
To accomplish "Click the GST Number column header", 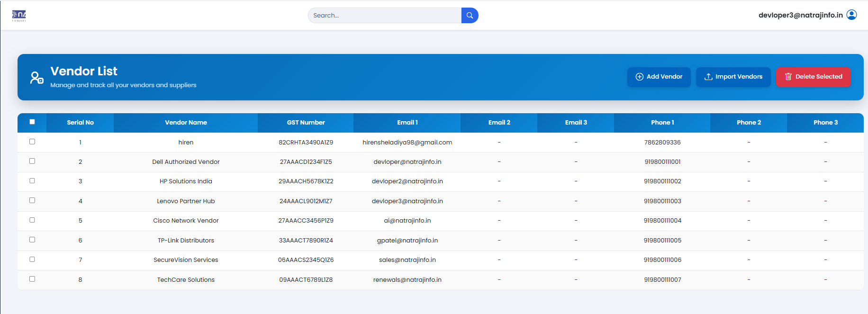I will tap(306, 123).
